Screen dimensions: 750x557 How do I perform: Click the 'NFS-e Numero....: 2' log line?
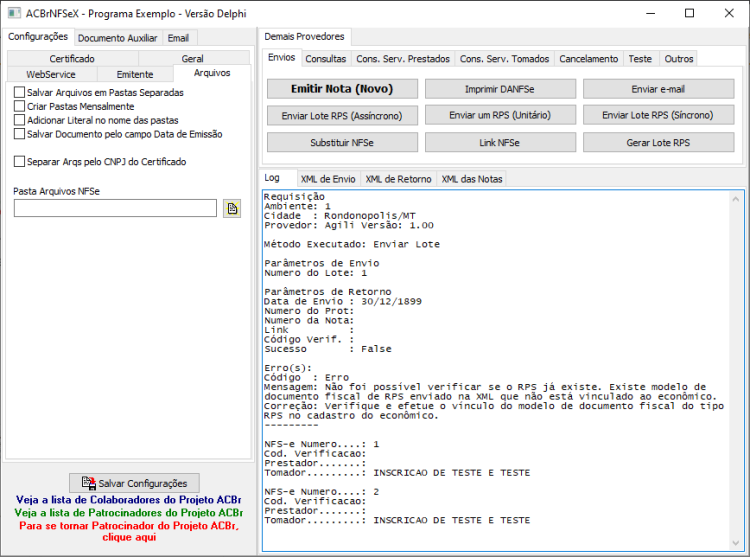321,492
